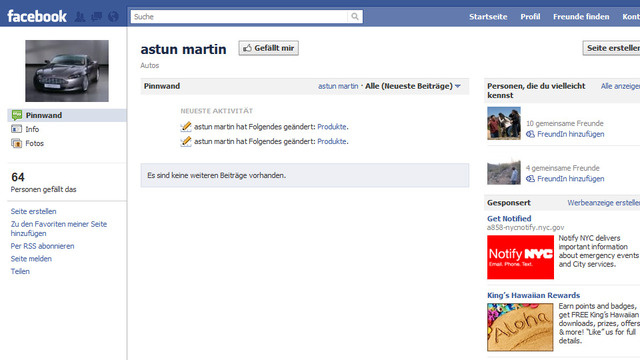
Task: Click the thumbs-up icon on Gefällt mir
Action: coord(247,48)
